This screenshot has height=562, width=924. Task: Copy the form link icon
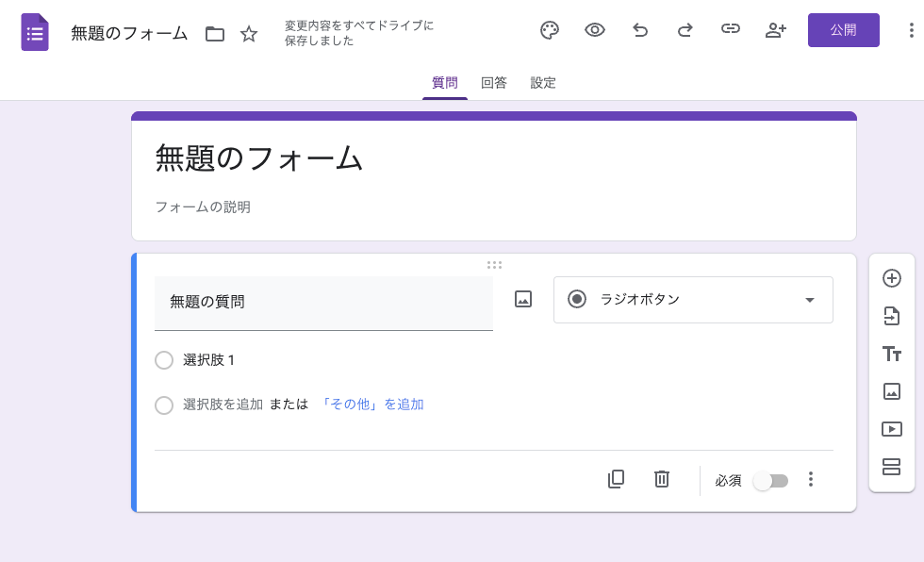(x=731, y=30)
